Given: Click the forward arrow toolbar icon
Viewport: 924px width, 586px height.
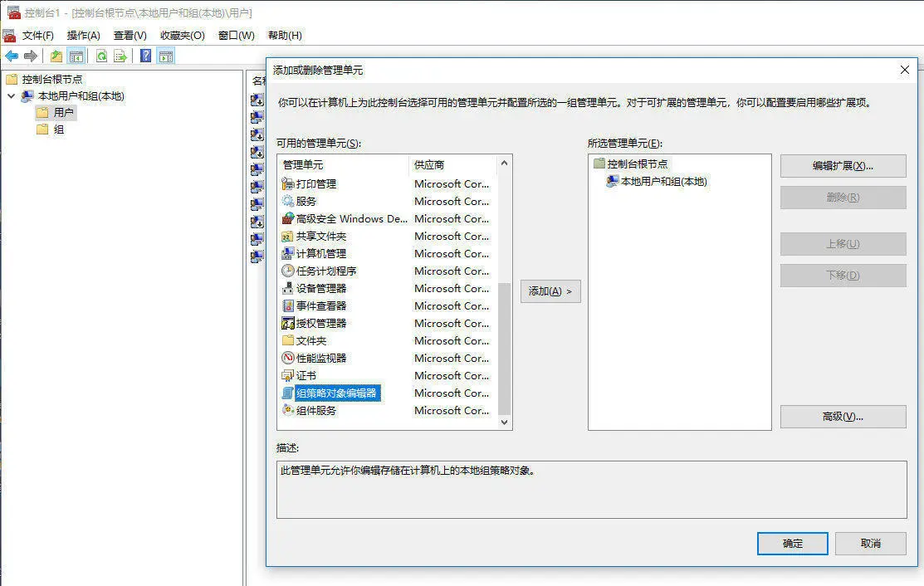Looking at the screenshot, I should pos(31,56).
